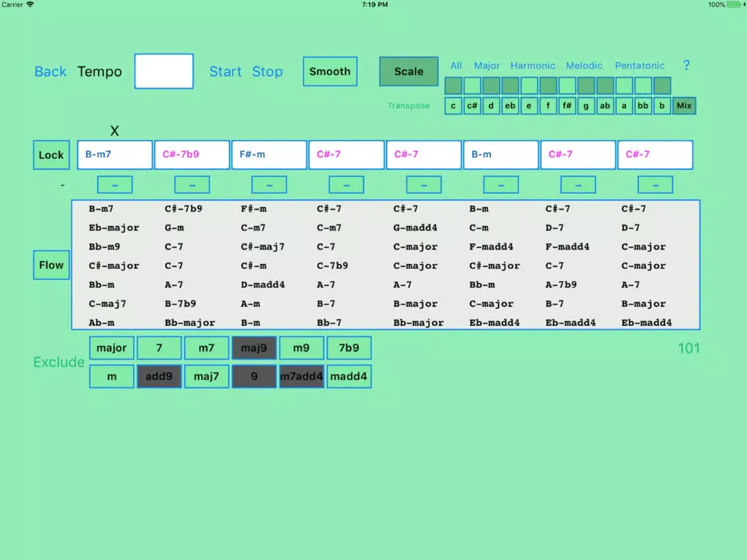
Task: Tap the Tempo input field
Action: coord(164,72)
